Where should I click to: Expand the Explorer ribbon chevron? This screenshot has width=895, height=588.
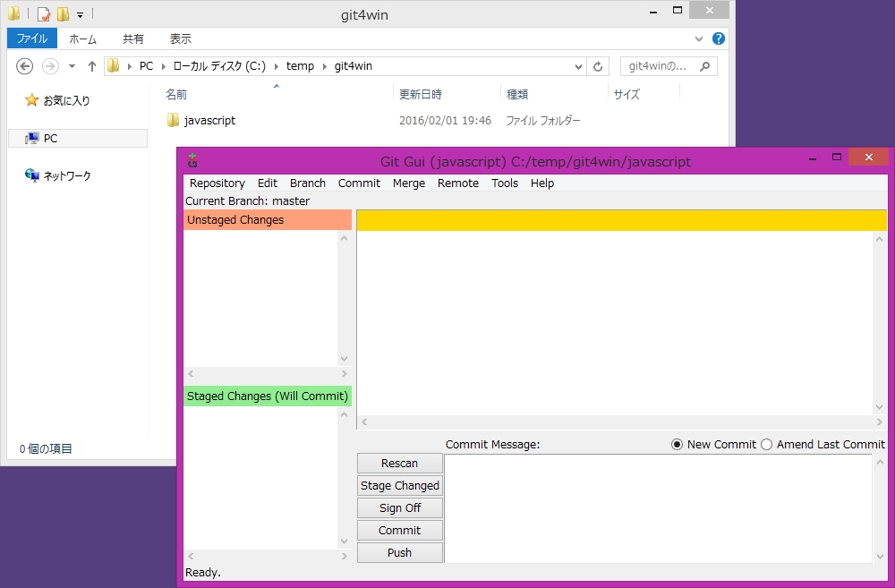pyautogui.click(x=699, y=38)
